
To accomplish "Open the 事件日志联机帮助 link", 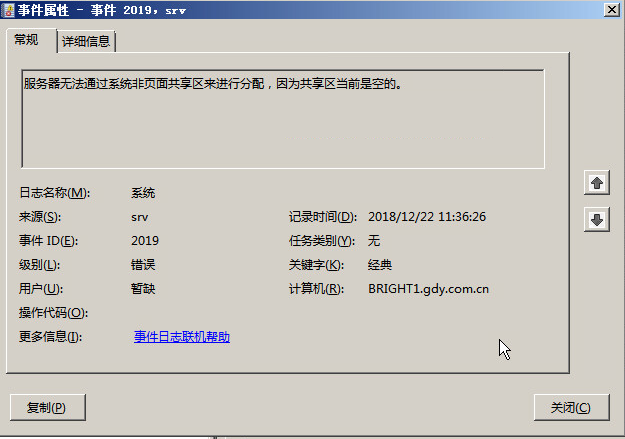I will click(181, 337).
